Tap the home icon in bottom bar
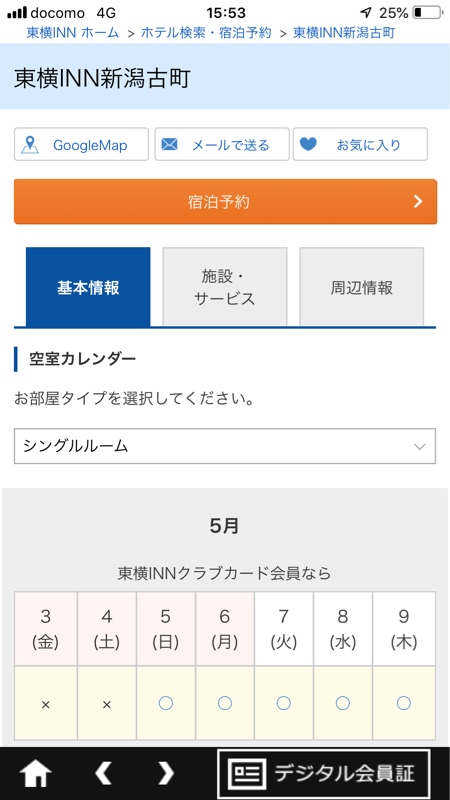The width and height of the screenshot is (450, 800). point(35,774)
